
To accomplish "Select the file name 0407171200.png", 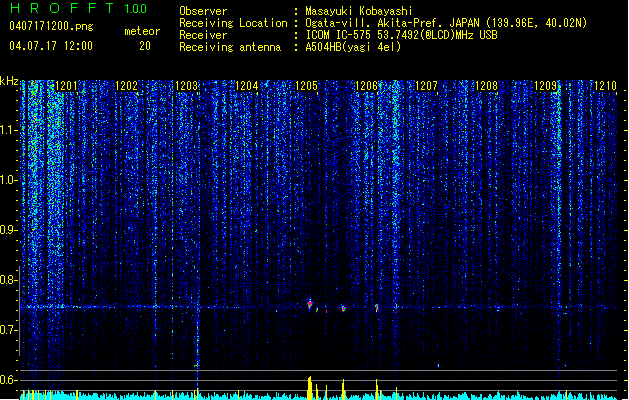I will (51, 26).
